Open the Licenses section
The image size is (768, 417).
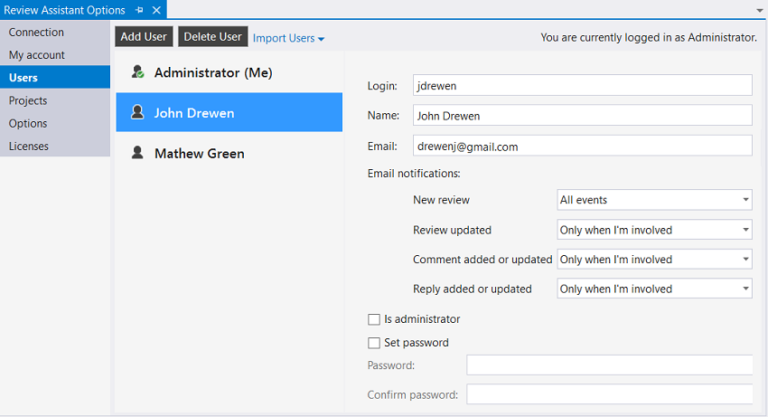click(28, 146)
